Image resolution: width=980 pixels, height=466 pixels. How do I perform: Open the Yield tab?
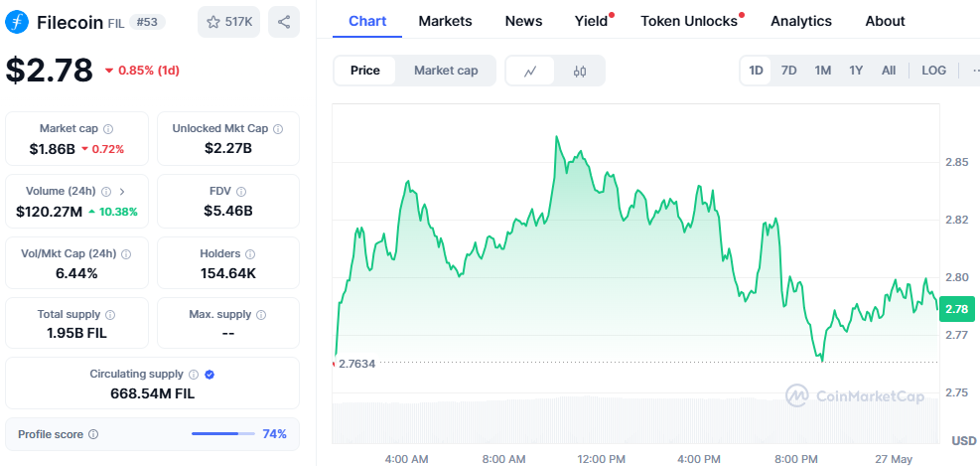click(x=591, y=21)
